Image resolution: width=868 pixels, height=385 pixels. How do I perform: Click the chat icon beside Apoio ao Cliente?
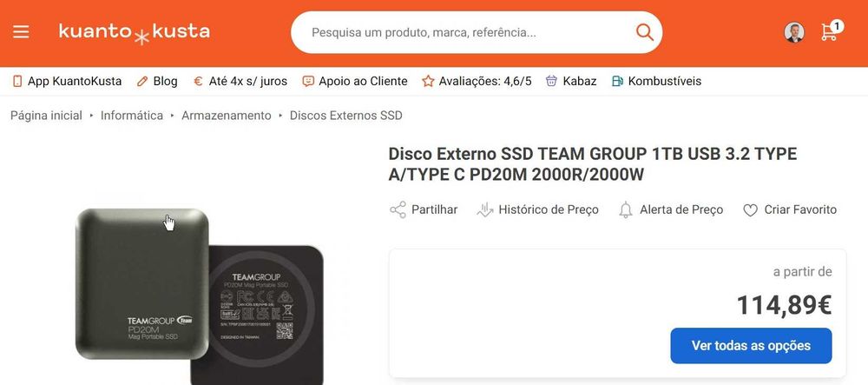pos(308,82)
